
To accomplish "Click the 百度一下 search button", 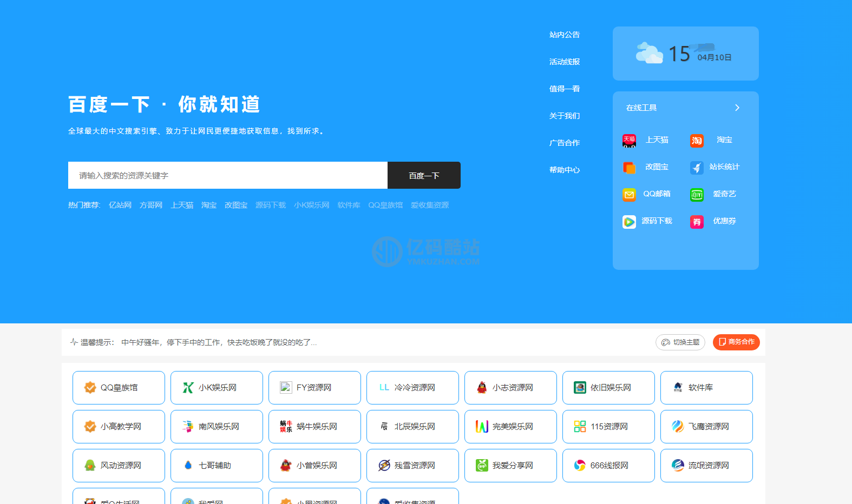I will pos(424,175).
